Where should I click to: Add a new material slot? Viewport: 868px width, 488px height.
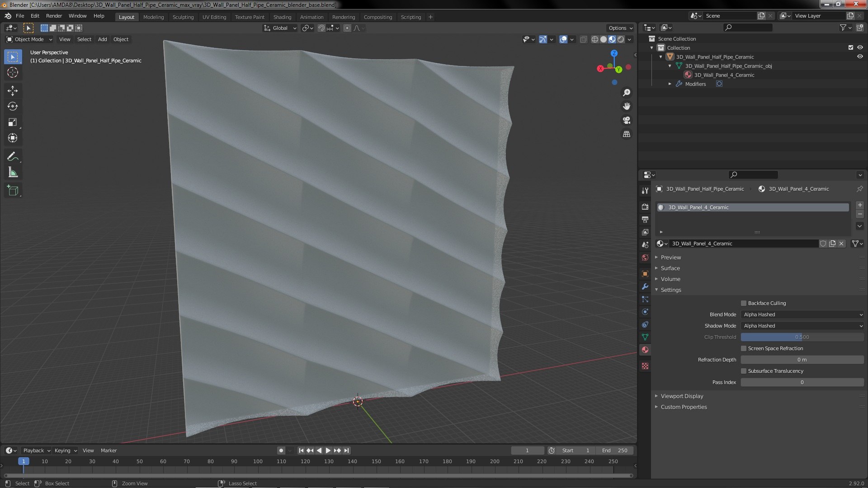tap(860, 205)
